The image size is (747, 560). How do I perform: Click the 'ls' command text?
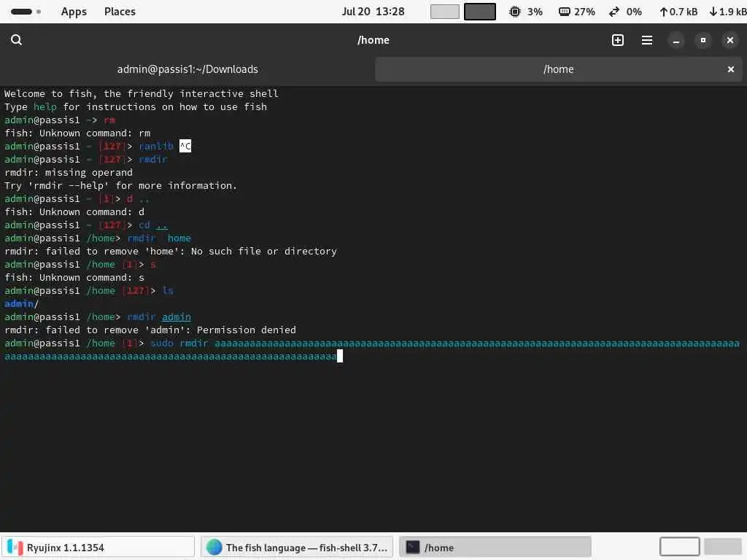click(x=168, y=291)
